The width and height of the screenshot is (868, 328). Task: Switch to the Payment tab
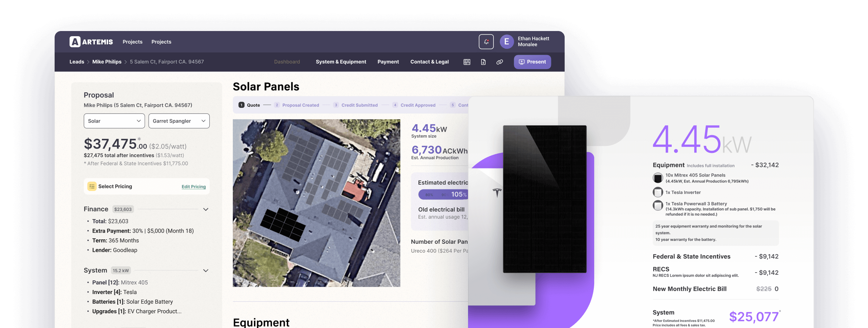pyautogui.click(x=388, y=62)
